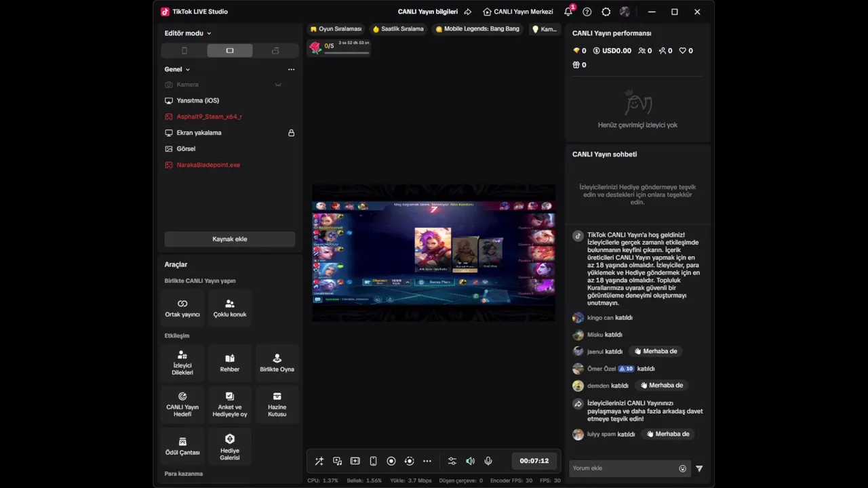The image size is (868, 488).
Task: Toggle the lock on Ekran yakalama
Action: [x=291, y=133]
